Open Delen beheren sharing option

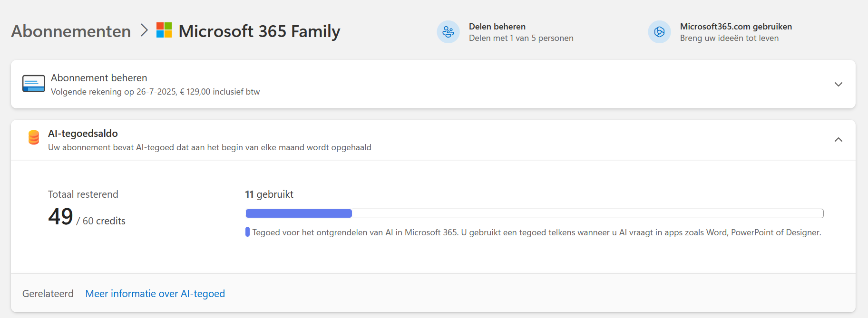pos(497,27)
